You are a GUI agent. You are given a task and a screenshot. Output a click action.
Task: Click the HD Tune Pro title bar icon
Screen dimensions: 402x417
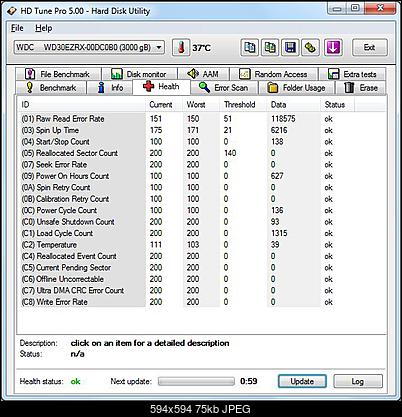tap(11, 11)
